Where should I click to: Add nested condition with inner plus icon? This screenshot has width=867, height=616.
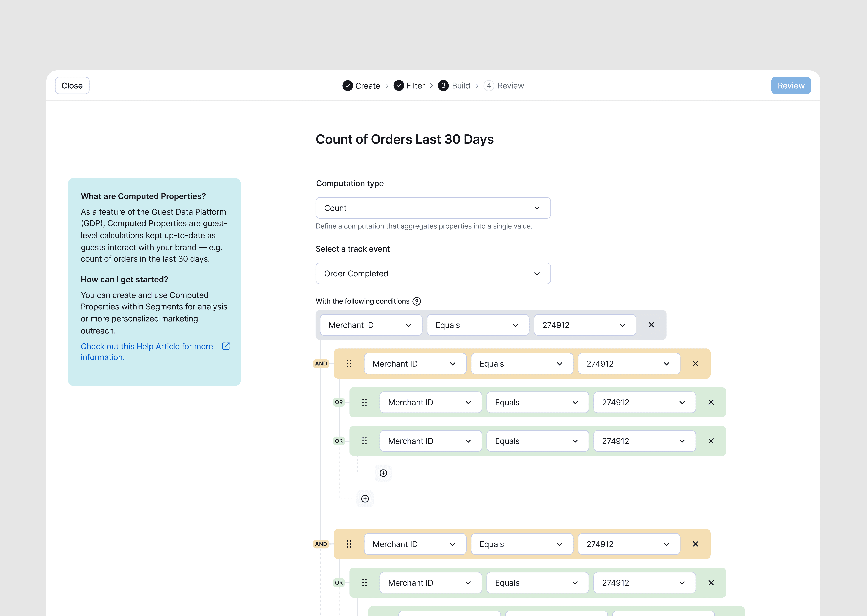pyautogui.click(x=383, y=473)
